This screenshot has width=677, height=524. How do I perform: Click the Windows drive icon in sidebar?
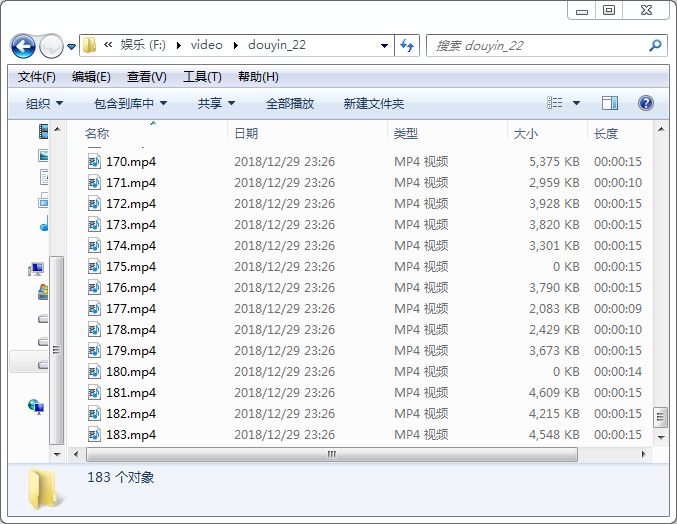pyautogui.click(x=43, y=292)
